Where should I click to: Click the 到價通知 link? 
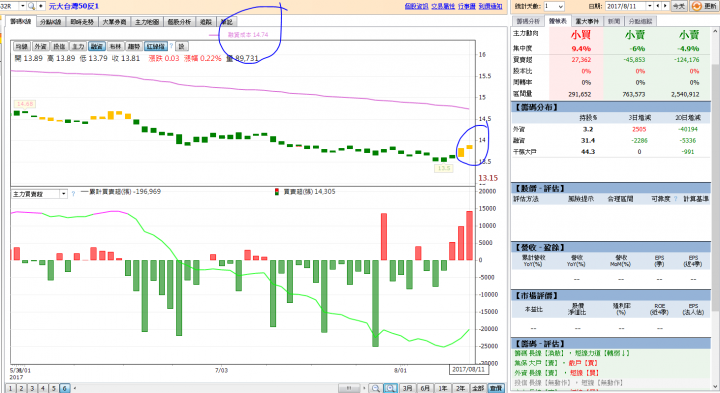(490, 6)
